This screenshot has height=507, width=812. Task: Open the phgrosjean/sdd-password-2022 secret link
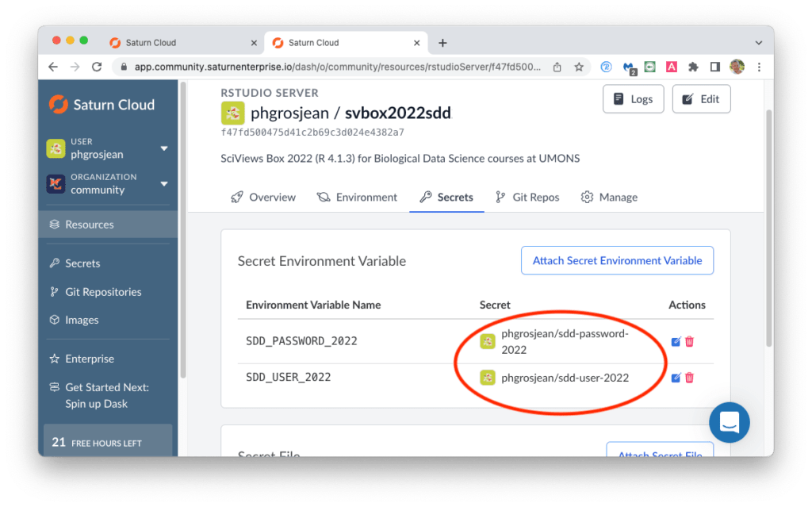(x=565, y=342)
